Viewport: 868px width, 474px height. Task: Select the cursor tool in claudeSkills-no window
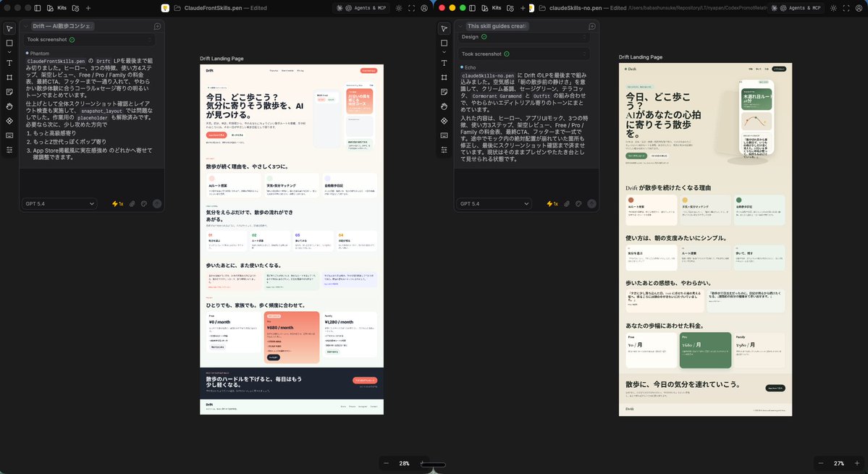point(444,29)
